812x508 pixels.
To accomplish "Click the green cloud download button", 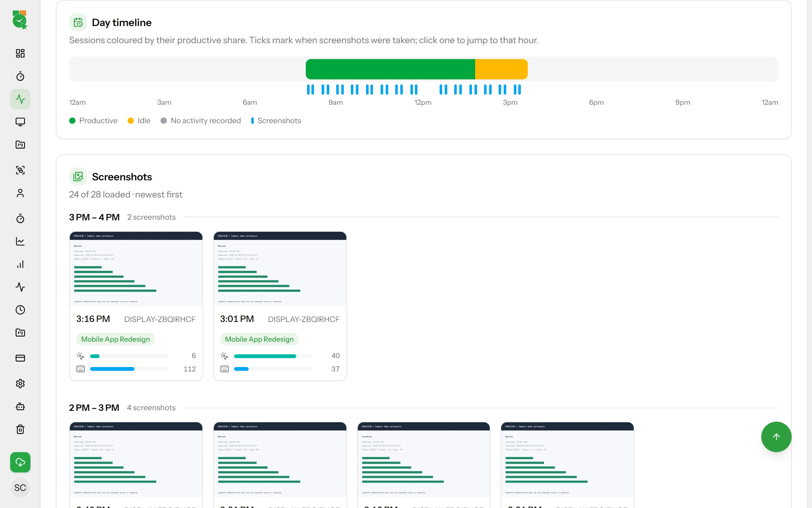I will [20, 462].
